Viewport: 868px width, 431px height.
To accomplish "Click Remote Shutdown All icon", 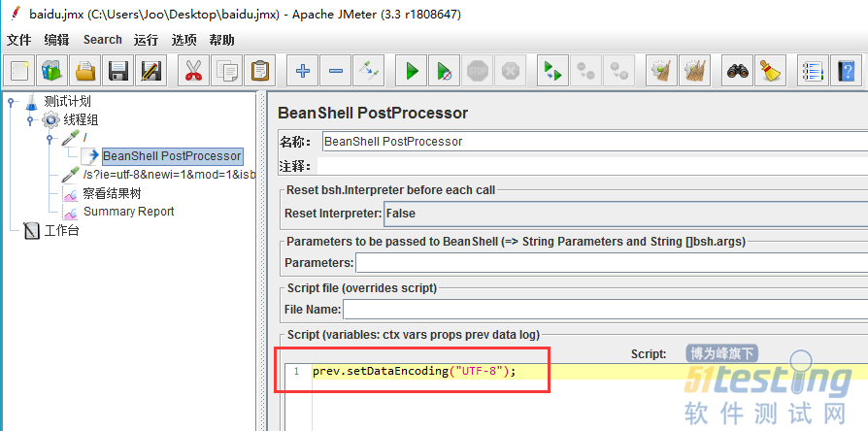I will pyautogui.click(x=618, y=71).
